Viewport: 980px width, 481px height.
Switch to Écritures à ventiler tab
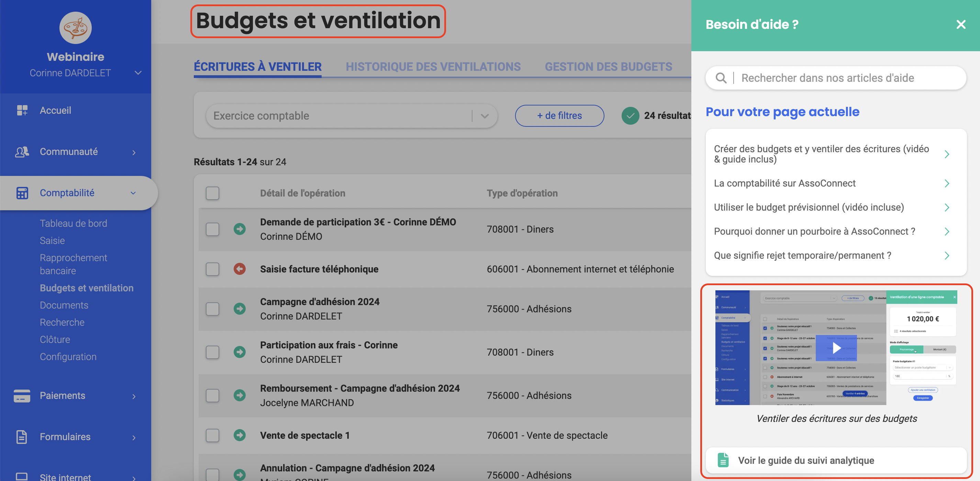pos(258,67)
